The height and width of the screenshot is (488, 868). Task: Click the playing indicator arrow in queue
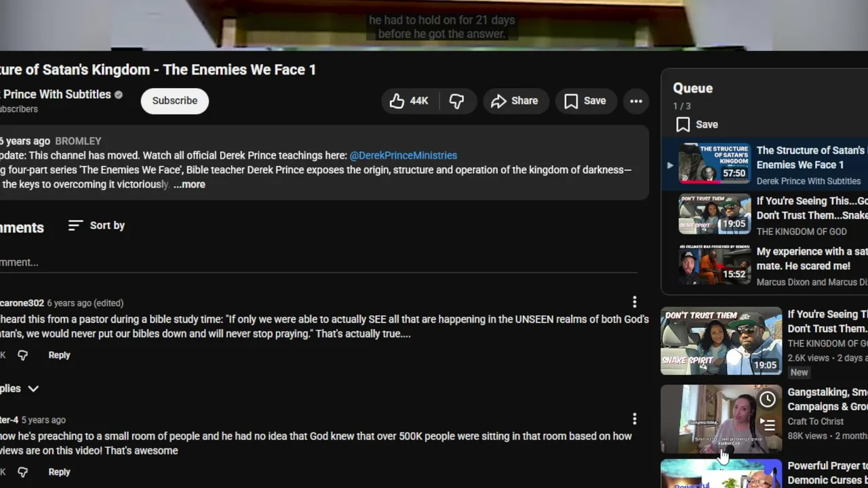click(670, 165)
